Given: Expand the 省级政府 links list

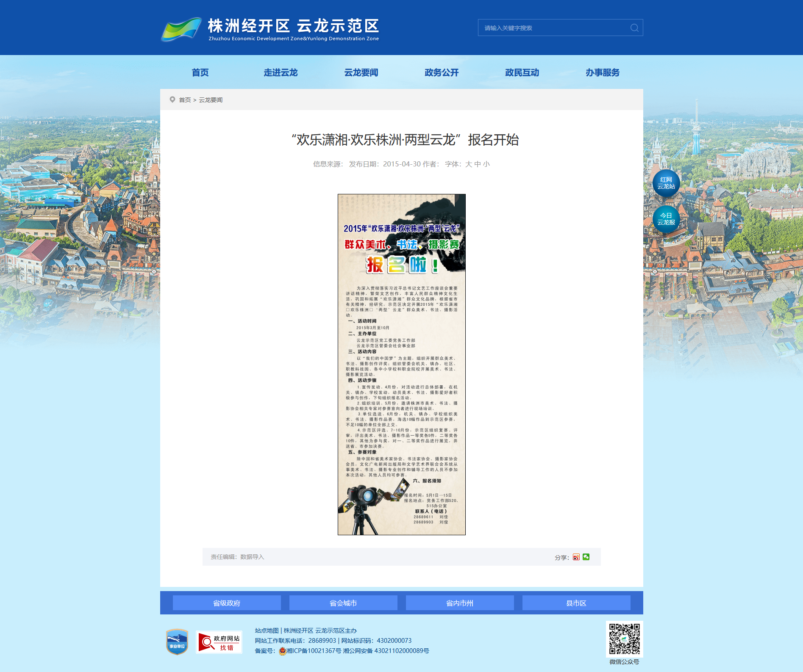Looking at the screenshot, I should point(227,603).
